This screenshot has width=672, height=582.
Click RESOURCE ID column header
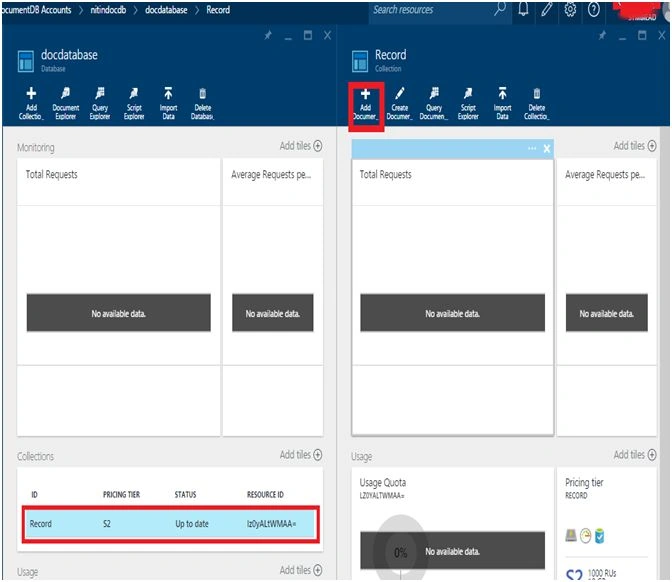coord(265,495)
